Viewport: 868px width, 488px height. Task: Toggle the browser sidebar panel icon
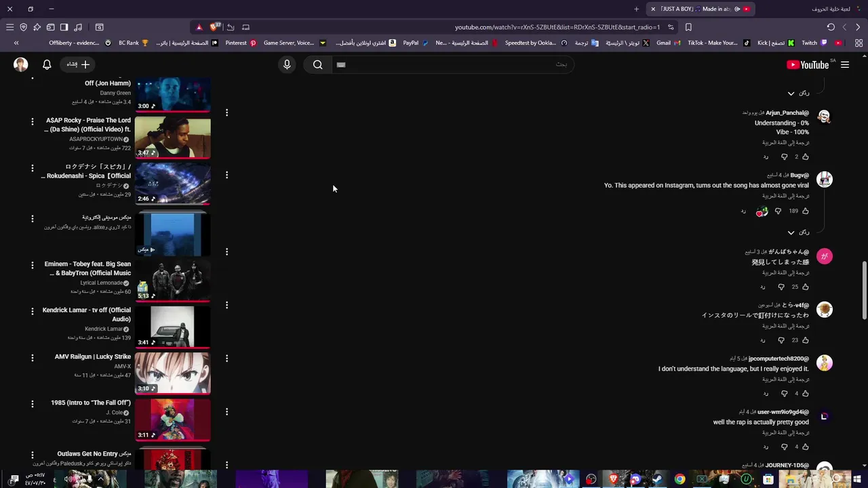tap(64, 27)
